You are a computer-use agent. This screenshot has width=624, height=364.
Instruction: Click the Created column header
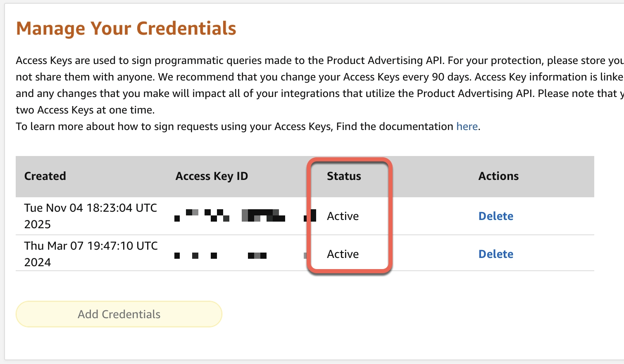click(x=45, y=176)
